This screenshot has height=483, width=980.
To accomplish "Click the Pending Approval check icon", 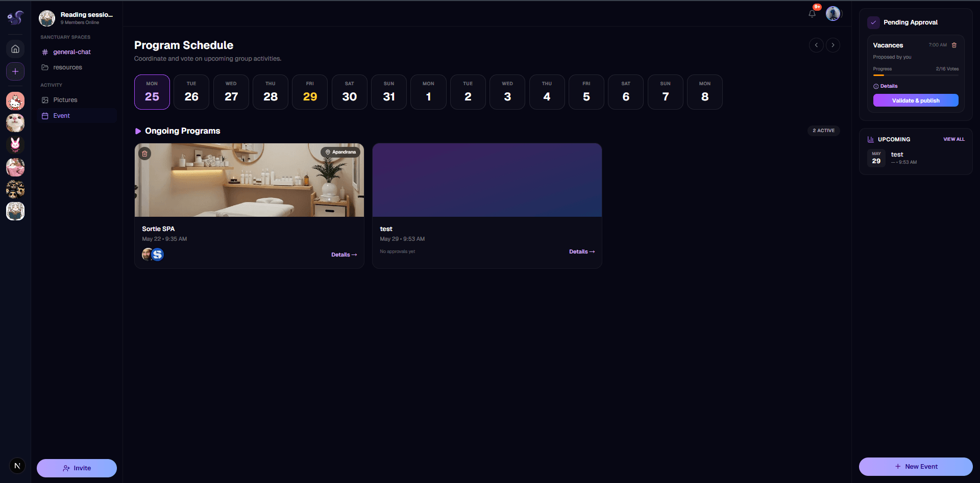I will [x=873, y=22].
